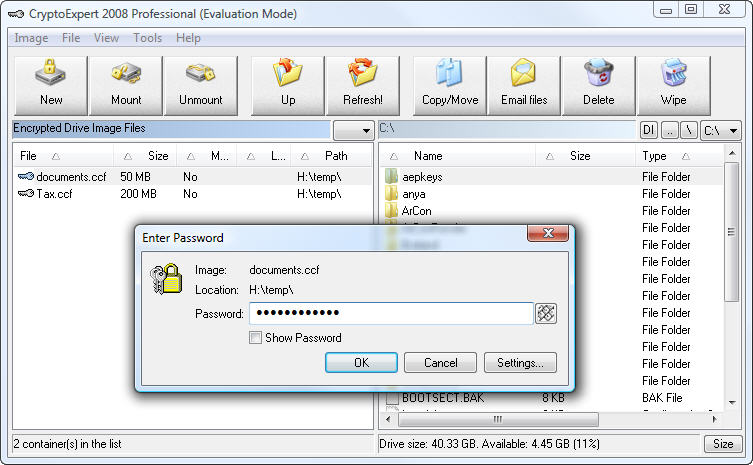Screen dimensions: 753x465
Task: Enable the Show Password checkbox
Action: 256,338
